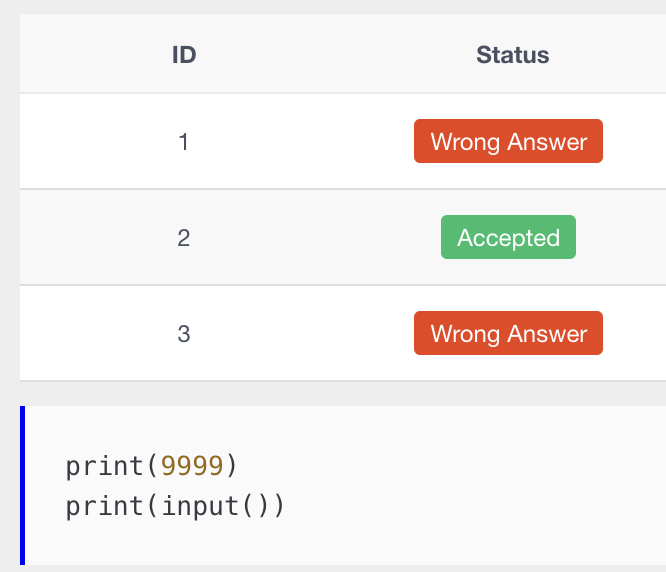
Task: Click ID number 3 in third row
Action: [183, 334]
